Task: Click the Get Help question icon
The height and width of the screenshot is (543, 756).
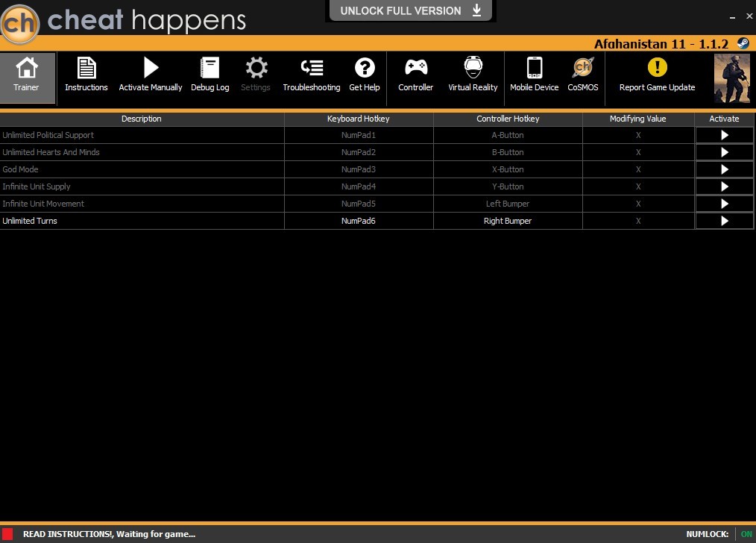Action: 365,75
